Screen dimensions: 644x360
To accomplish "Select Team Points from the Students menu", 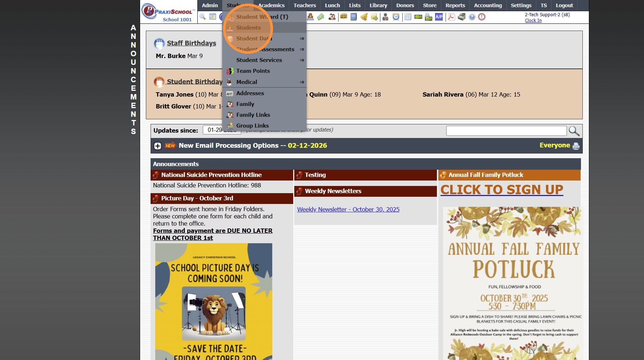I will (x=264, y=71).
